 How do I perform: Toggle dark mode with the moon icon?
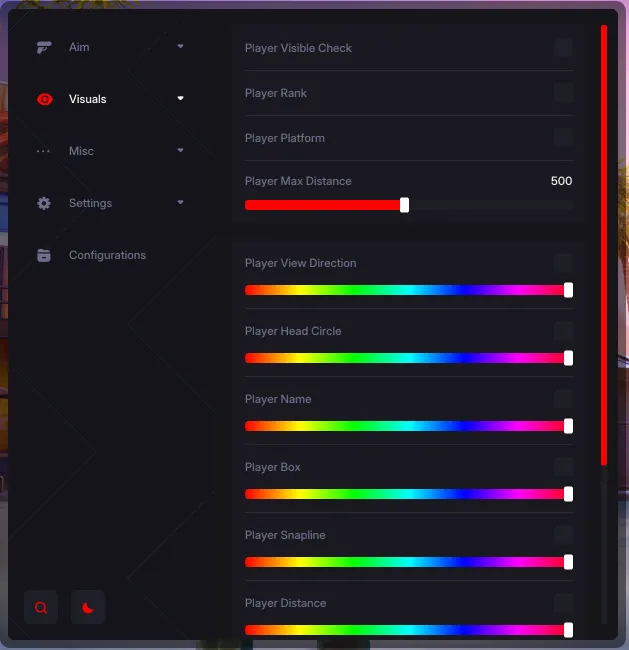point(88,607)
